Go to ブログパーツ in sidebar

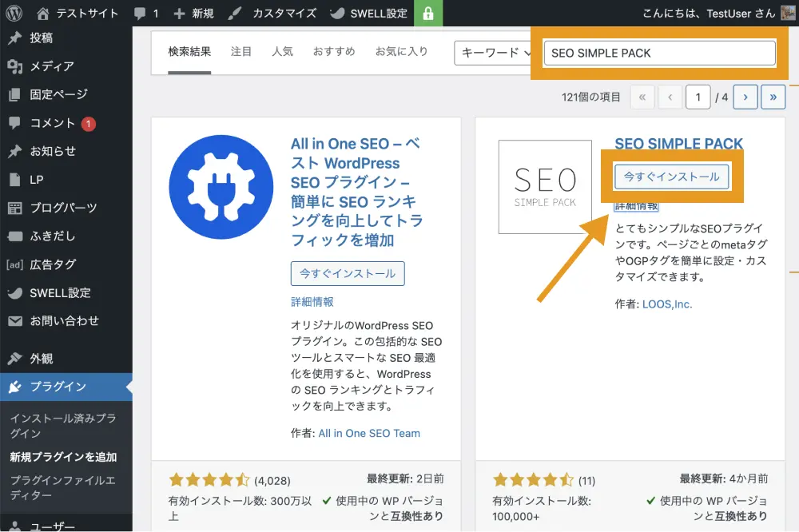tap(63, 208)
